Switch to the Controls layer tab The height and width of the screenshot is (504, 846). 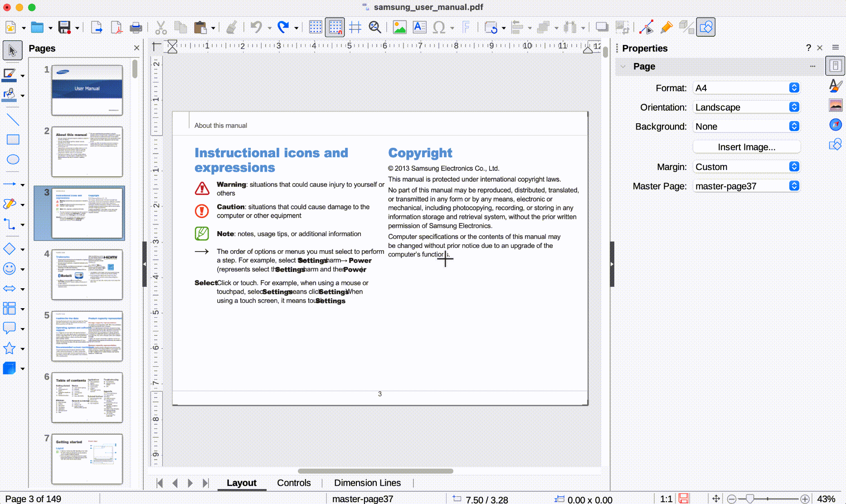(294, 483)
